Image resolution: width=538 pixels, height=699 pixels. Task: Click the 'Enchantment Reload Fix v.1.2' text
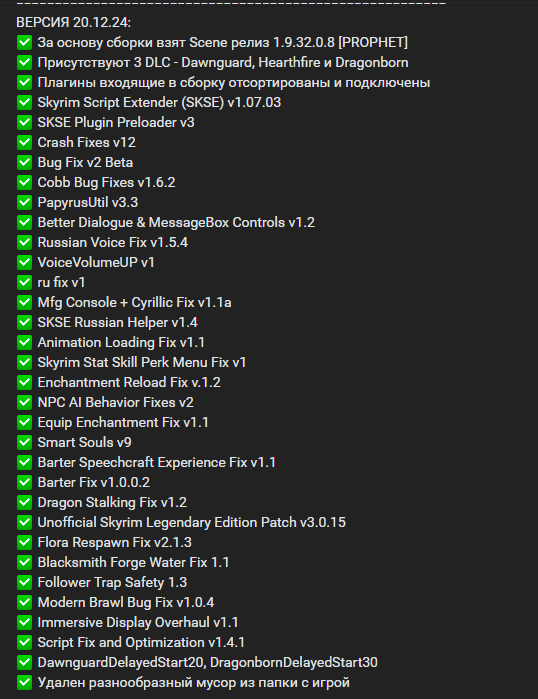pos(129,382)
